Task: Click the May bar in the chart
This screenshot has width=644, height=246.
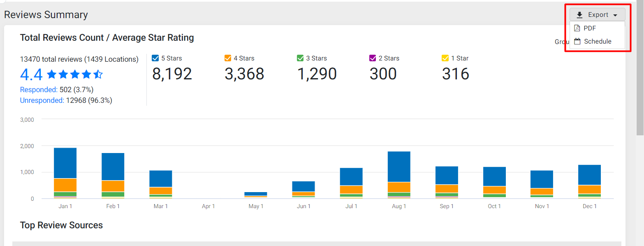Action: 256,195
